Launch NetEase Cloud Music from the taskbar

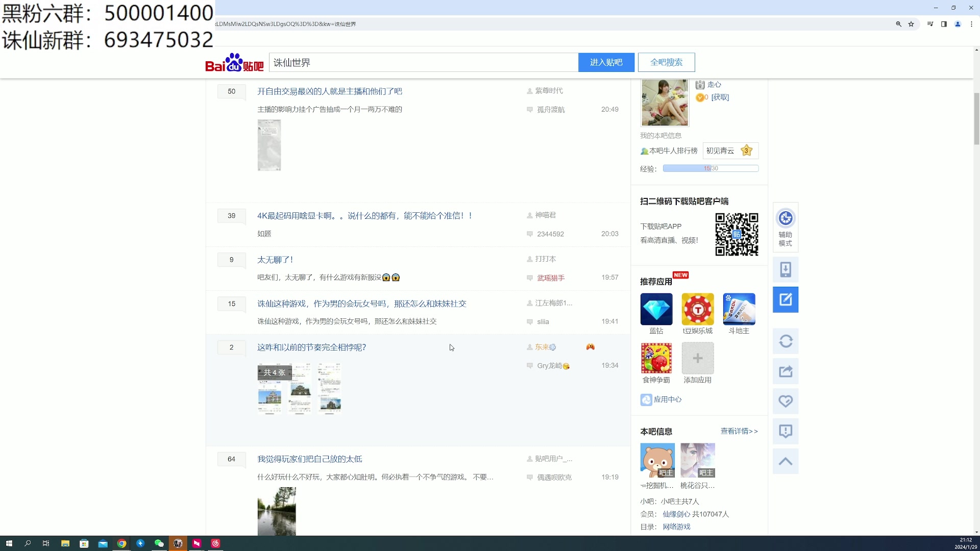[x=215, y=543]
